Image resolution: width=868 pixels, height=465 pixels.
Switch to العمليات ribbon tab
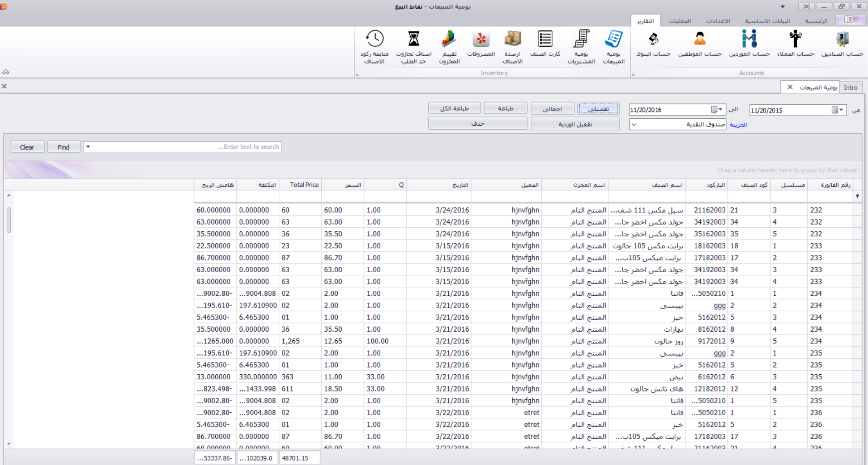click(679, 21)
